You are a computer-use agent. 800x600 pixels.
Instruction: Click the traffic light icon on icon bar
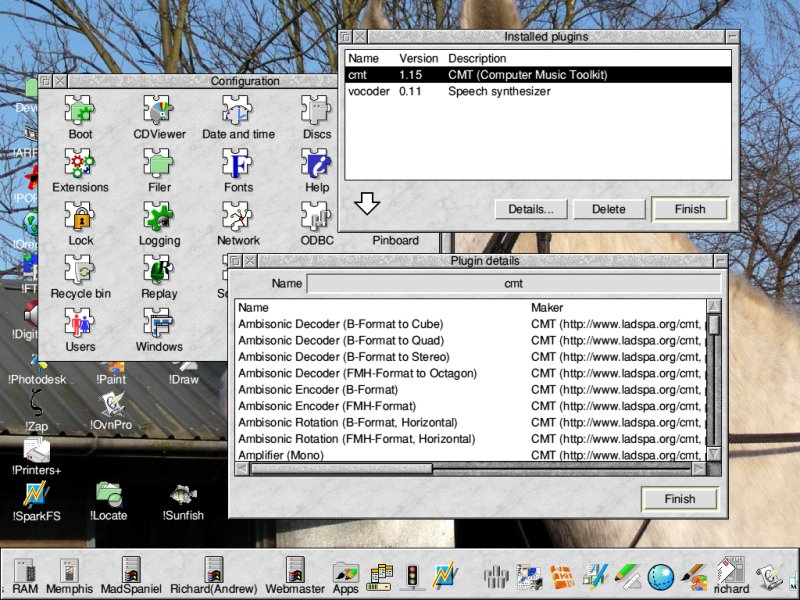(x=411, y=577)
